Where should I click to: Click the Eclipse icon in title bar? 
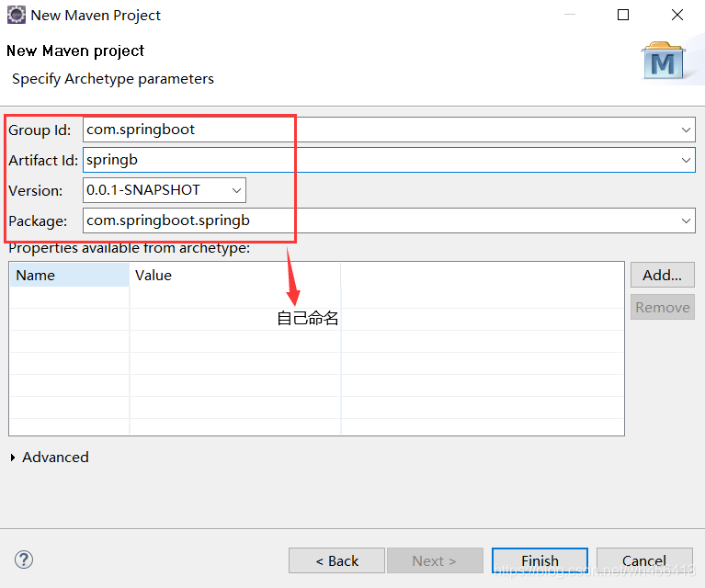(x=17, y=15)
